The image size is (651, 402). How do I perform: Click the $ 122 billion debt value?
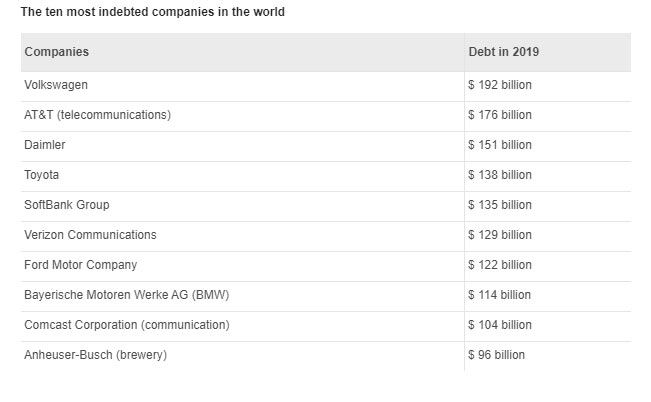coord(500,265)
